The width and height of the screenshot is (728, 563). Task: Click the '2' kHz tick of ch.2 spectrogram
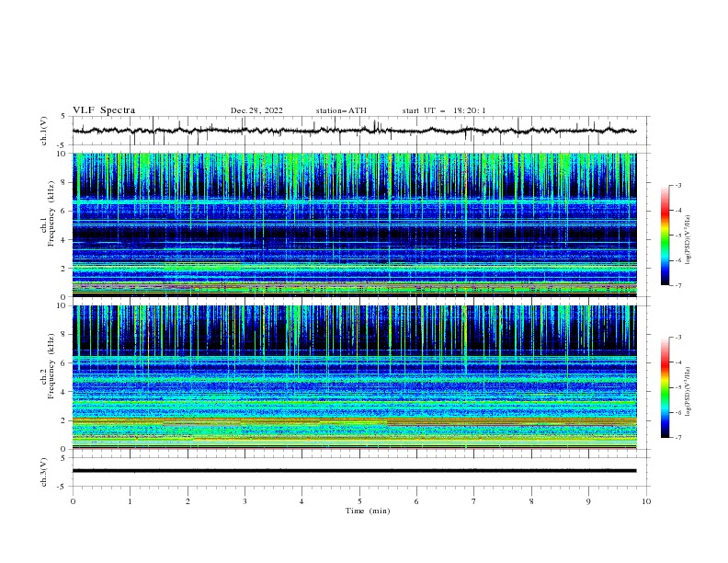click(63, 420)
